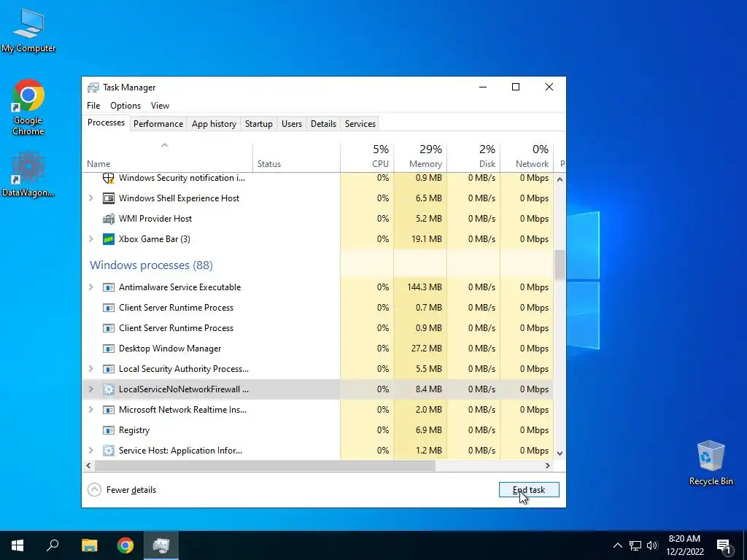Open the File menu
Screen dimensions: 747x560
click(x=93, y=106)
